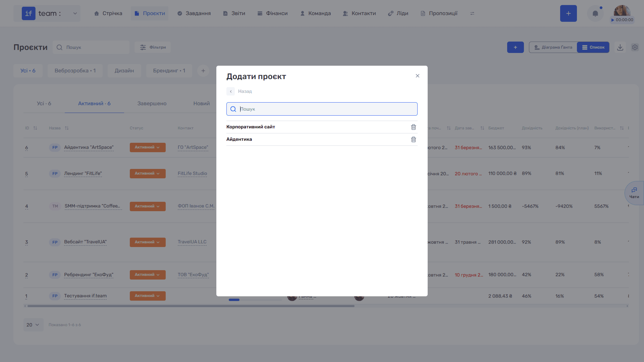644x362 pixels.
Task: Open the FitLife Studio contact
Action: click(x=192, y=173)
